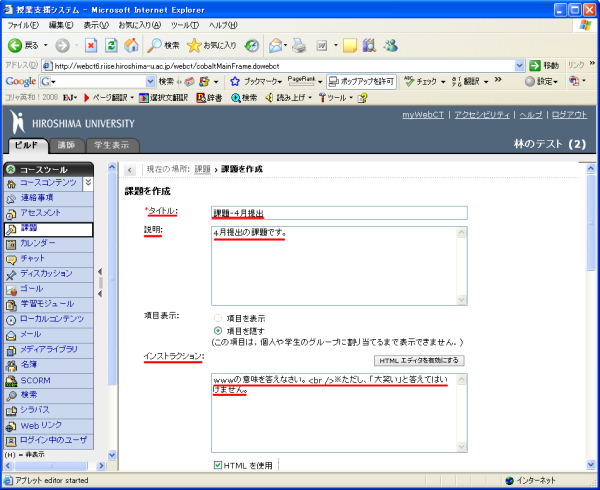Screen dimensions: 600x490
Task: Toggle the HTML を使用 checkbox
Action: [218, 465]
